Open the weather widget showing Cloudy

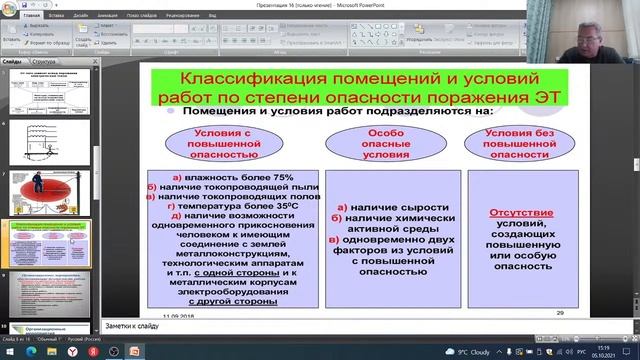coord(468,352)
